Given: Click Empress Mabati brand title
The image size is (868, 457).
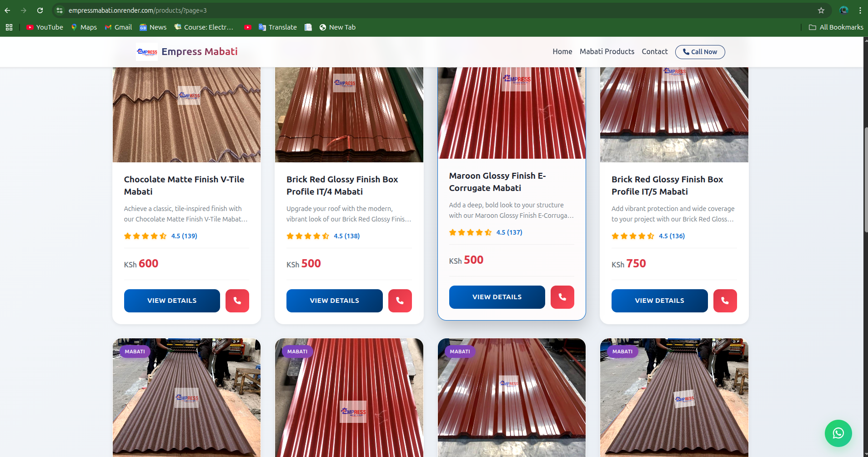Looking at the screenshot, I should (199, 52).
